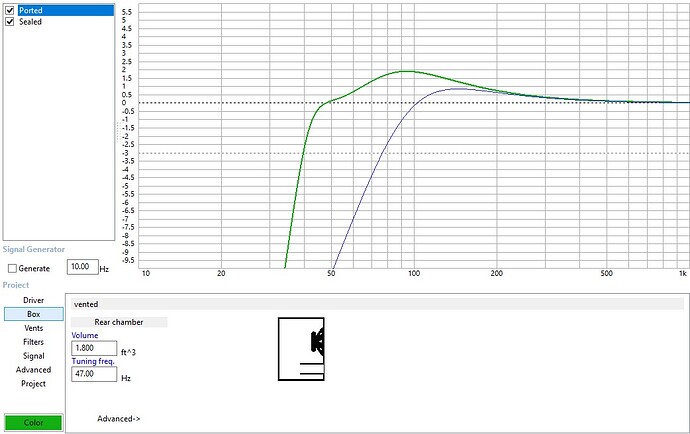Go to the Filters tab
The height and width of the screenshot is (434, 690).
click(x=34, y=342)
